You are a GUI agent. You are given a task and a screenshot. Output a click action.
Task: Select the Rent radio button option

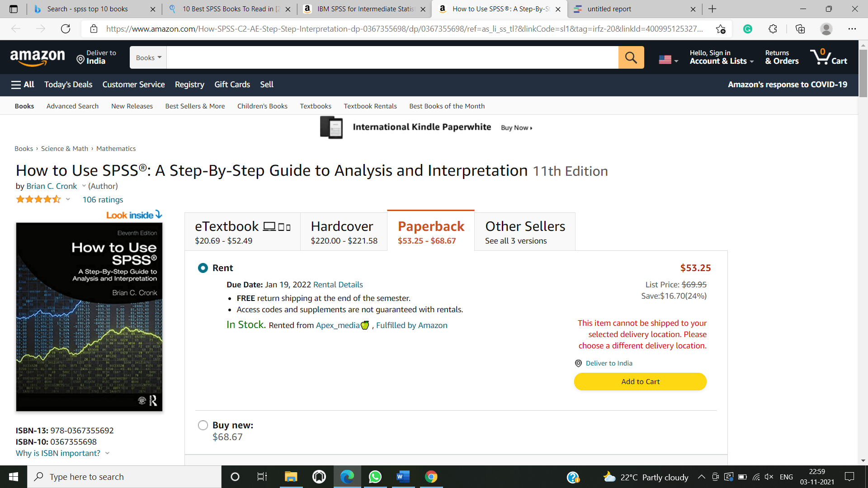coord(203,267)
